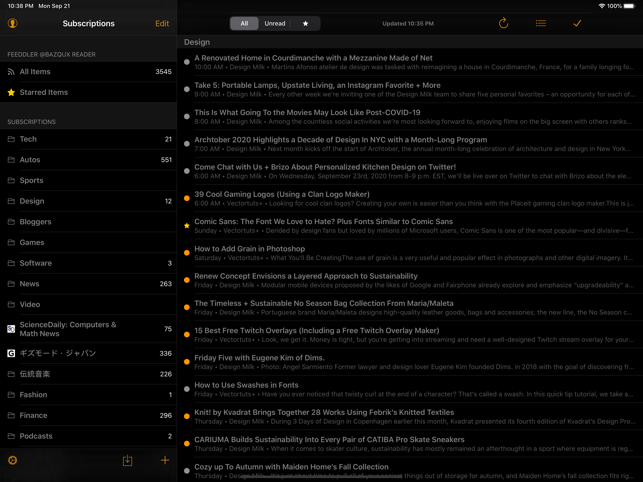Click the RSS icon beside All Items

[x=11, y=72]
